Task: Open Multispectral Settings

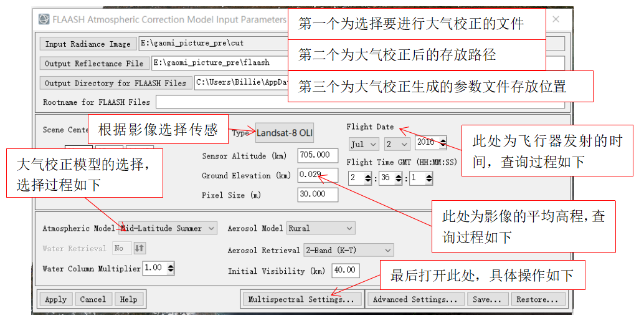Action: 301,299
